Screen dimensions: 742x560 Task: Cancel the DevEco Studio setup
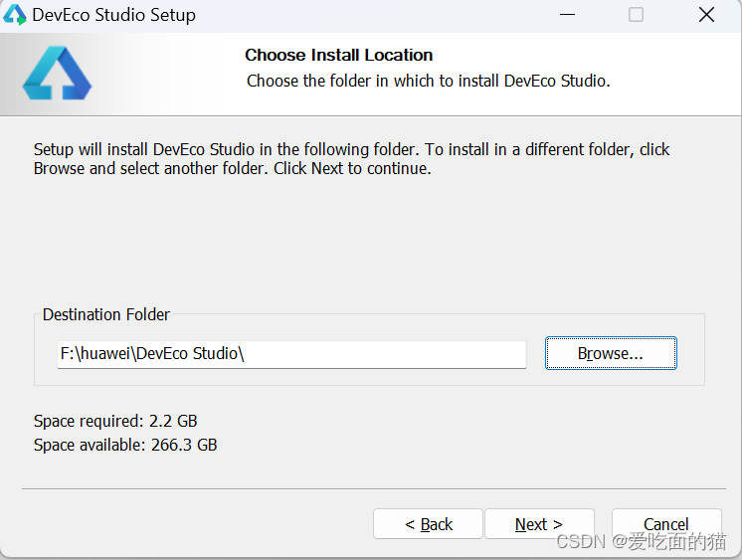point(665,524)
